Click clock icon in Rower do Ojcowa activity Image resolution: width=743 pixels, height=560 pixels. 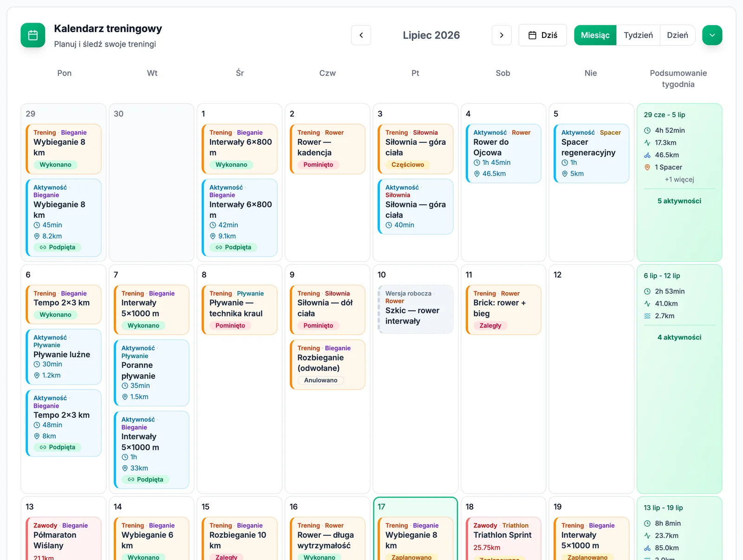click(476, 163)
